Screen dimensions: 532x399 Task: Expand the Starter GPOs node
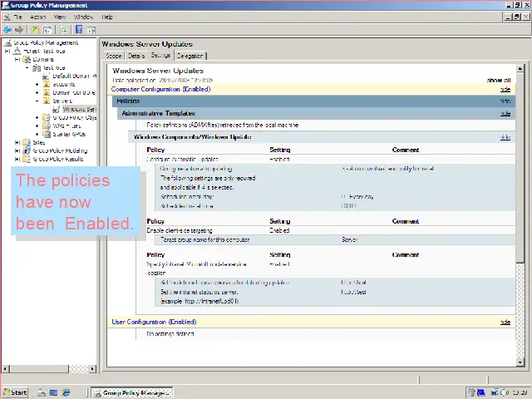point(37,134)
